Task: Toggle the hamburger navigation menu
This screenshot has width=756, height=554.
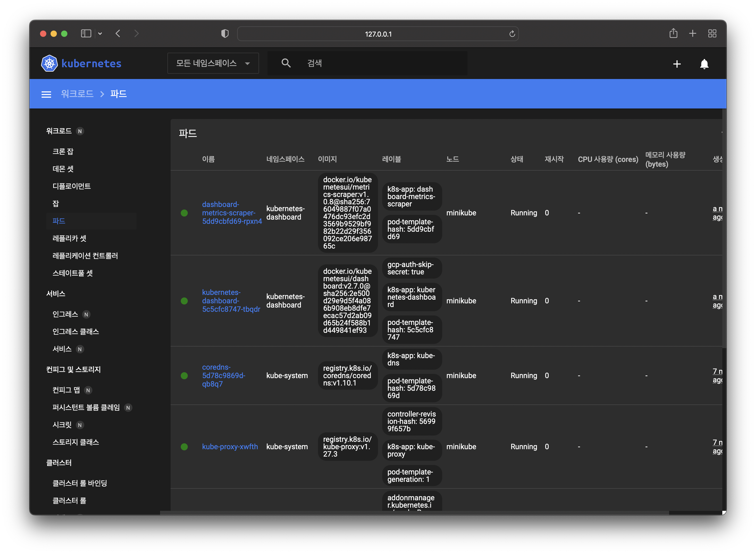Action: 46,94
